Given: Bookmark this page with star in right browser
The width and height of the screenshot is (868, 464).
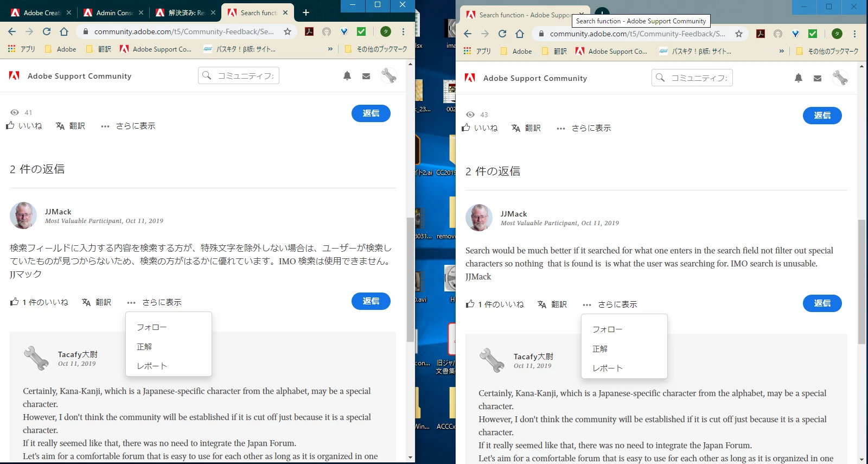Looking at the screenshot, I should 739,34.
